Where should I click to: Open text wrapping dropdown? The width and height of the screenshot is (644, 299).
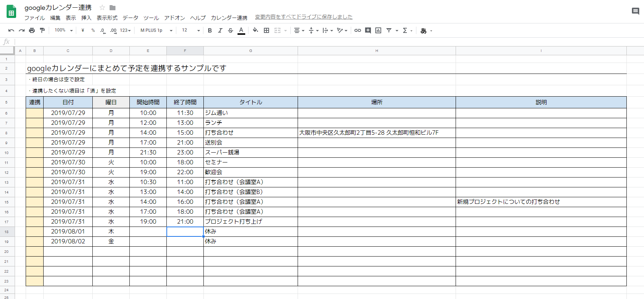click(327, 30)
